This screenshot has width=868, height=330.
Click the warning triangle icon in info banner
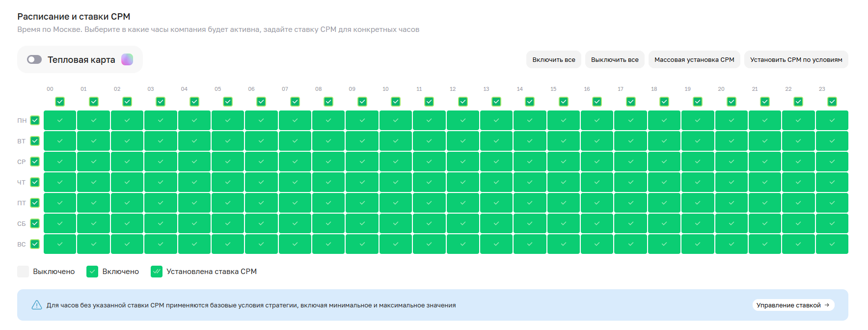pos(37,305)
